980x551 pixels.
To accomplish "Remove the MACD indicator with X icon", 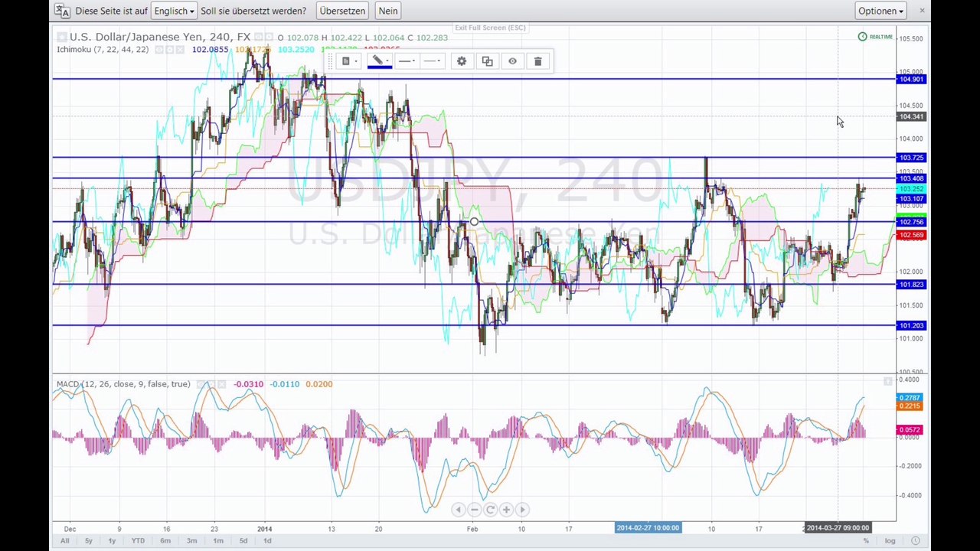I will point(223,384).
